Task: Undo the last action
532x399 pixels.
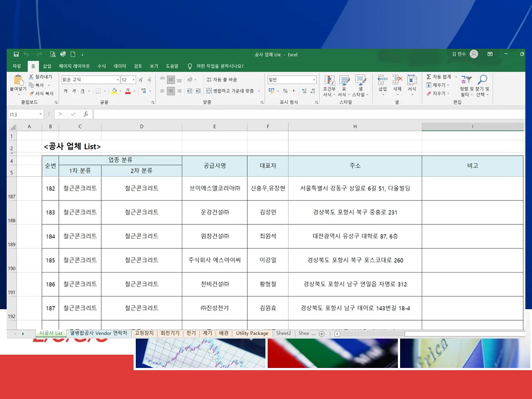Action: (26, 54)
